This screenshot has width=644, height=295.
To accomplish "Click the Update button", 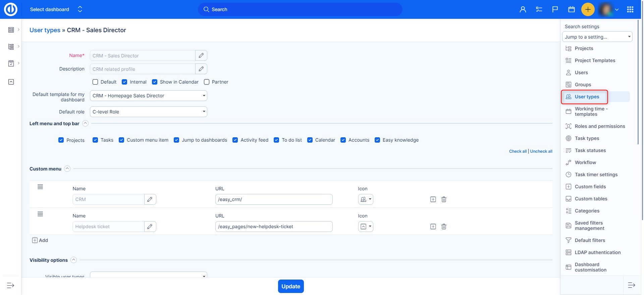I will coord(290,286).
